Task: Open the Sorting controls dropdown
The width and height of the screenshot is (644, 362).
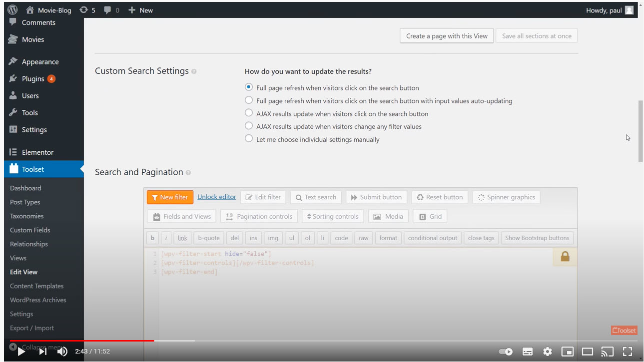Action: [333, 216]
